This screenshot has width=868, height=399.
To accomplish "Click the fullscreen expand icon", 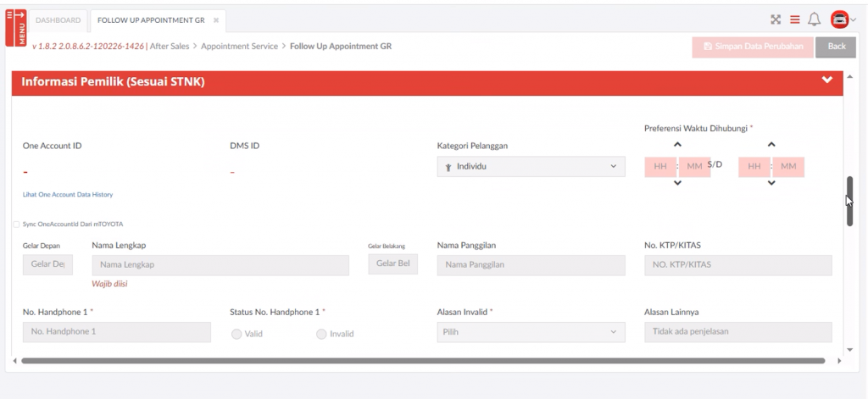I will point(776,19).
